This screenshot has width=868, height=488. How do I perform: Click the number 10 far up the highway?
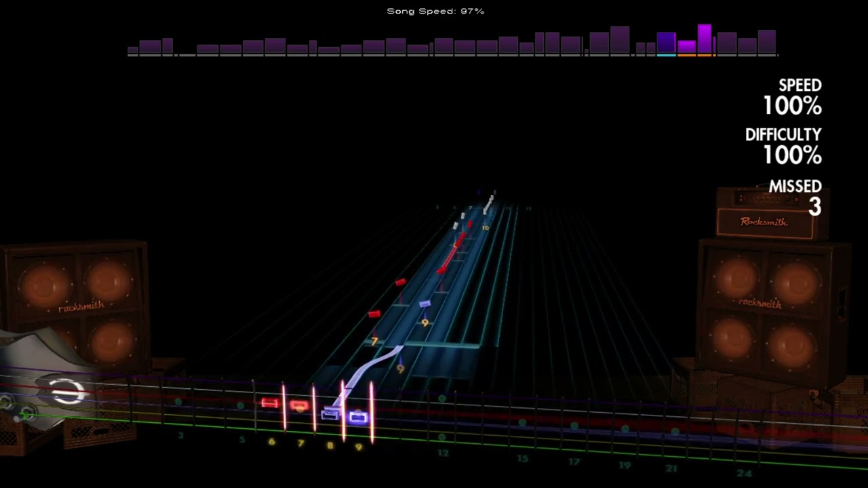pos(485,228)
